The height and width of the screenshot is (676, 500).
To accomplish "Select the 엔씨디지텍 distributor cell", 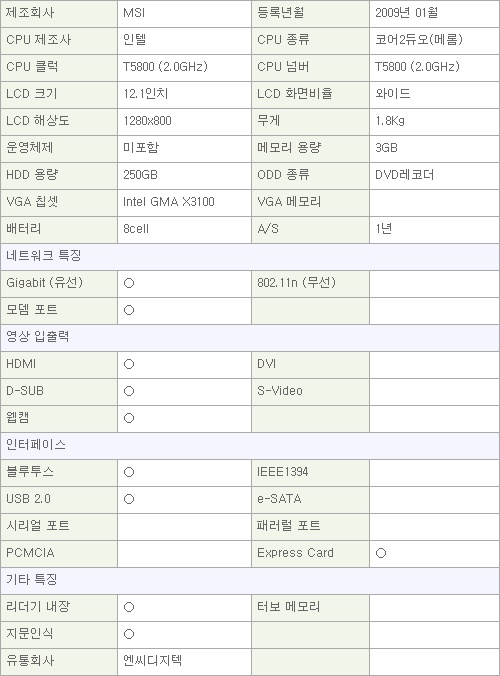I will pyautogui.click(x=184, y=661).
